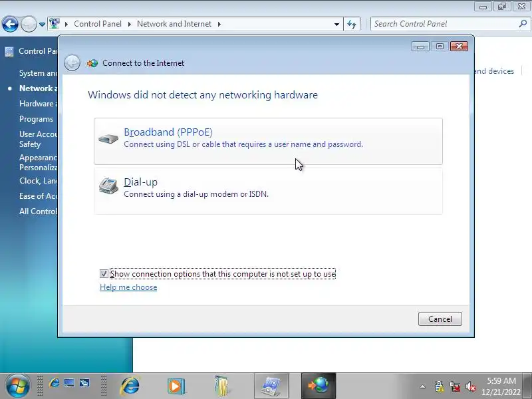Expand the arrow after Control Panel breadcrumb

[x=129, y=24]
